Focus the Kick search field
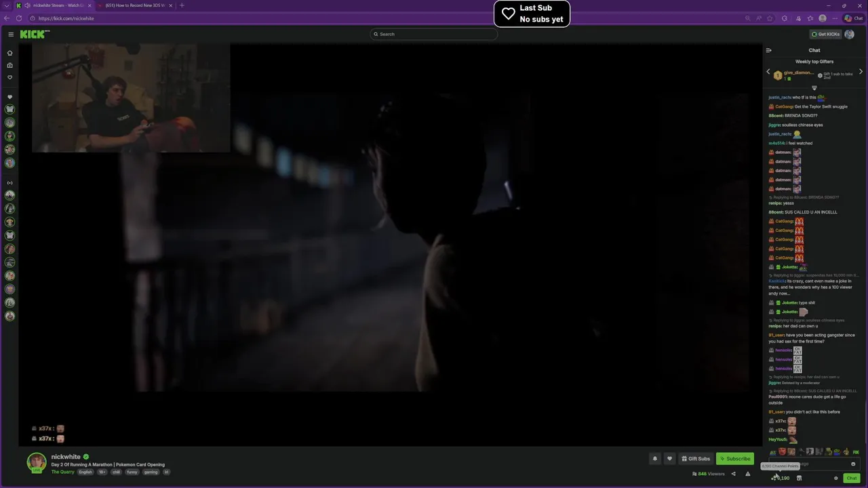The image size is (868, 488). [434, 34]
